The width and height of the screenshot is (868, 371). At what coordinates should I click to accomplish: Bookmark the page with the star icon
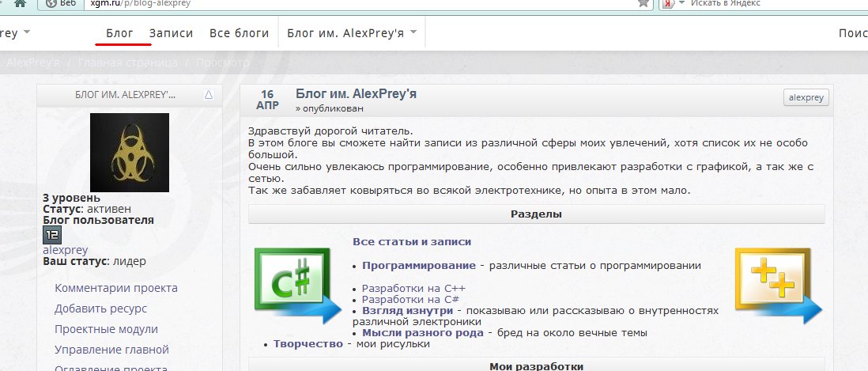pos(643,3)
